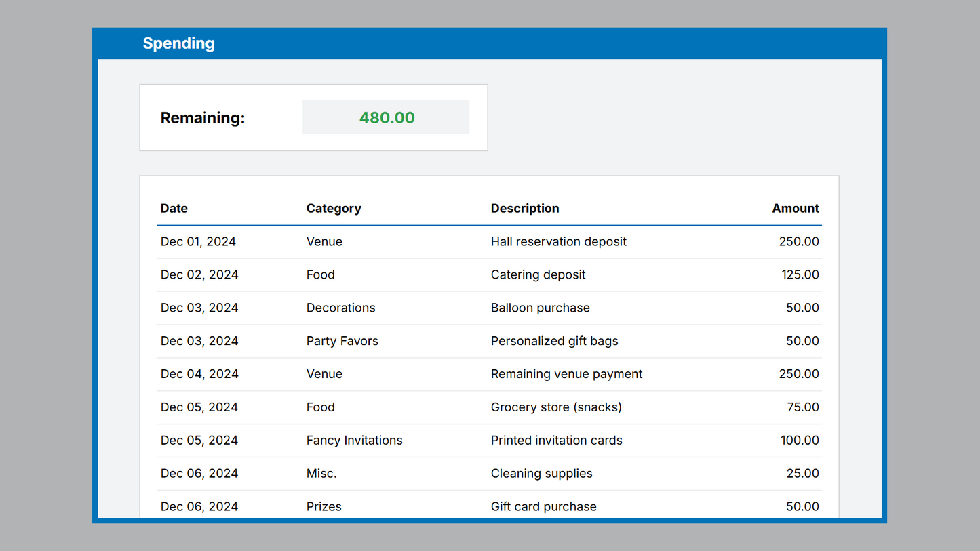Select the Balloon purchase entry

click(540, 308)
